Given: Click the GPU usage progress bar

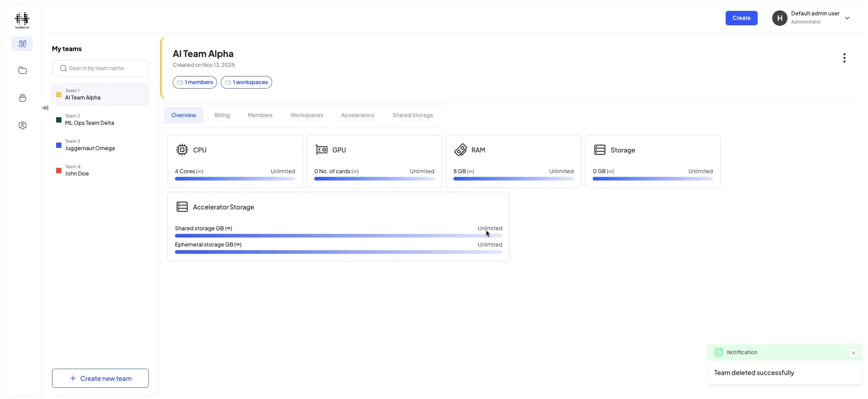Looking at the screenshot, I should tap(374, 179).
